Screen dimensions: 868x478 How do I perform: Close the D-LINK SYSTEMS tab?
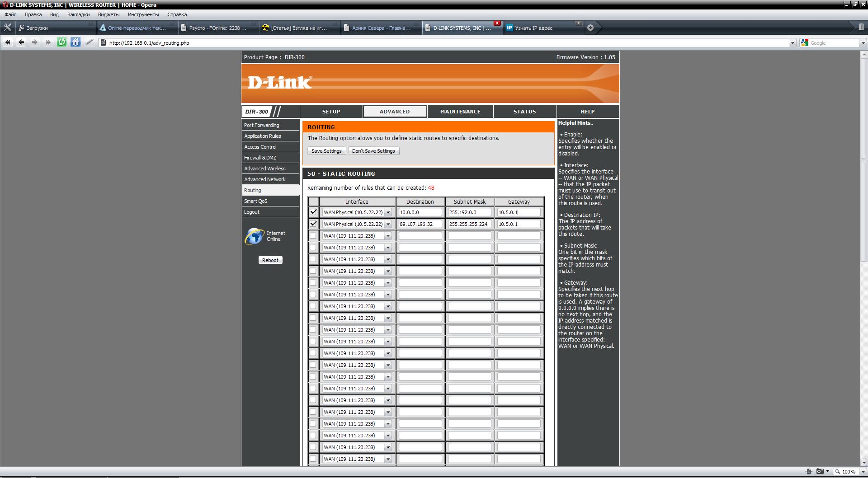tap(497, 23)
